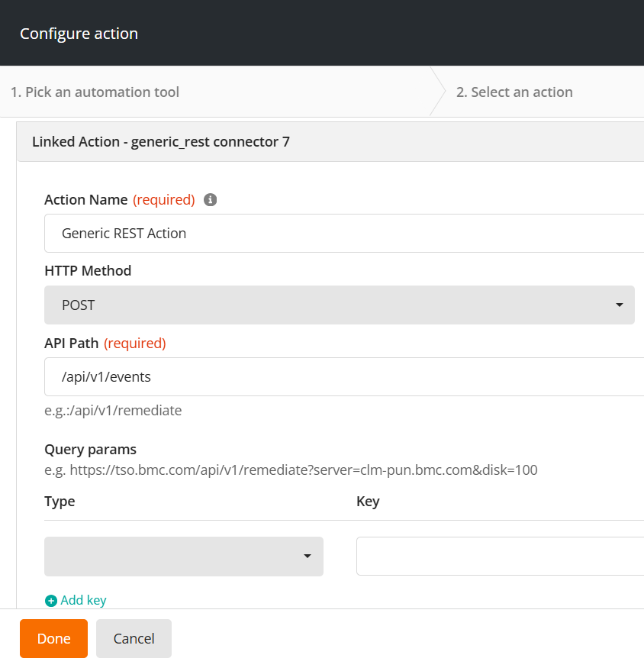644x668 pixels.
Task: Open the query param Type dropdown
Action: [184, 557]
